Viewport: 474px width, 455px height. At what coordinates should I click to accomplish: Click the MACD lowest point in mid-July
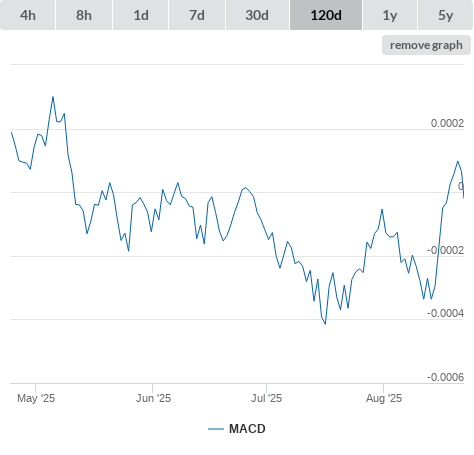click(x=325, y=324)
